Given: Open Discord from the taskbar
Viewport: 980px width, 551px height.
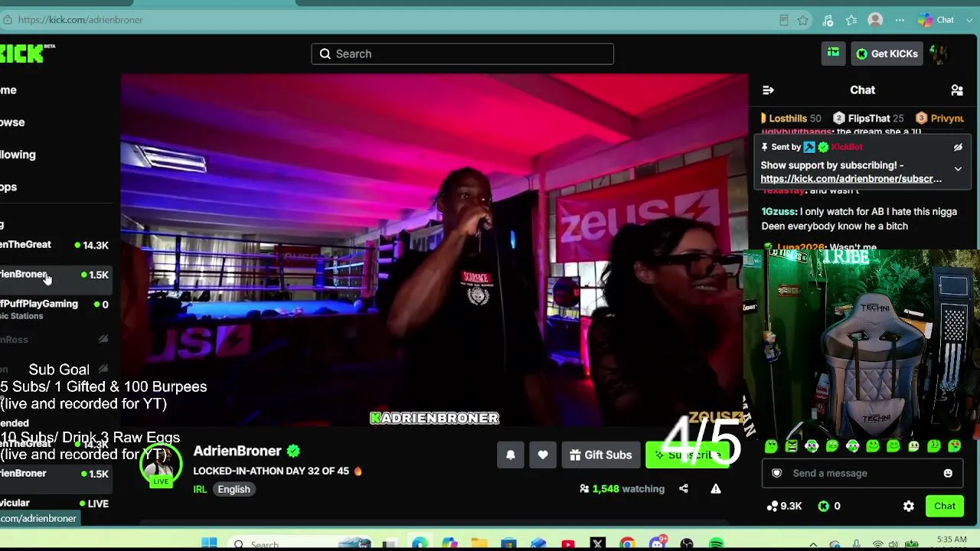Looking at the screenshot, I should pyautogui.click(x=658, y=543).
